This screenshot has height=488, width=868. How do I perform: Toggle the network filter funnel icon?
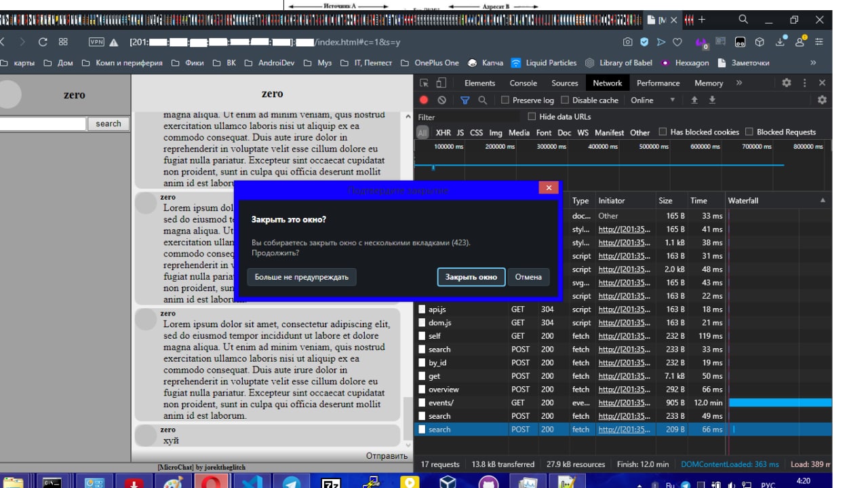(465, 100)
